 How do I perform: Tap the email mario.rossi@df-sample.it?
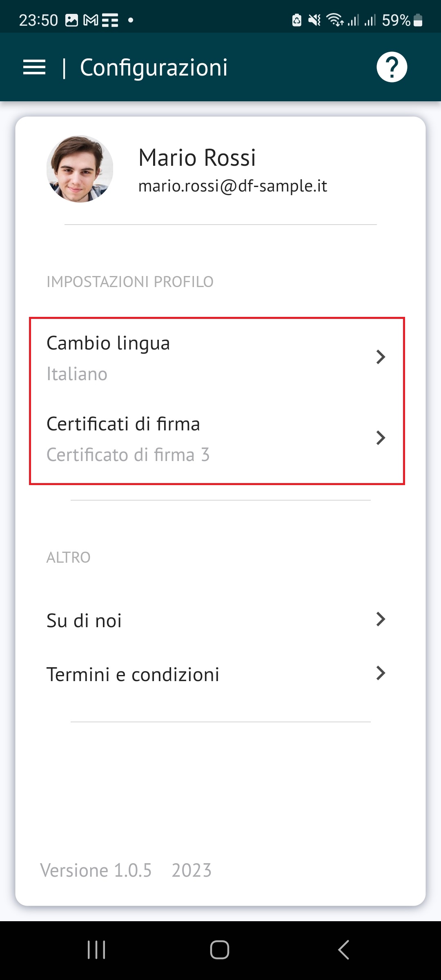(233, 186)
